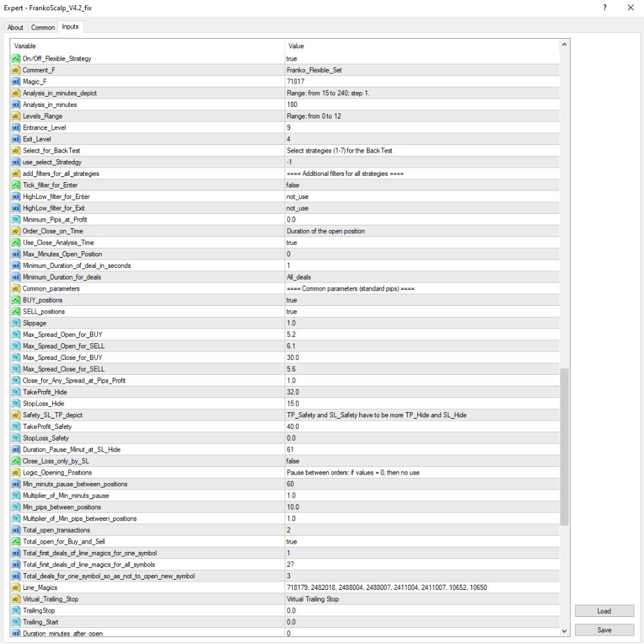644x644 pixels.
Task: Click the Save button
Action: click(604, 630)
